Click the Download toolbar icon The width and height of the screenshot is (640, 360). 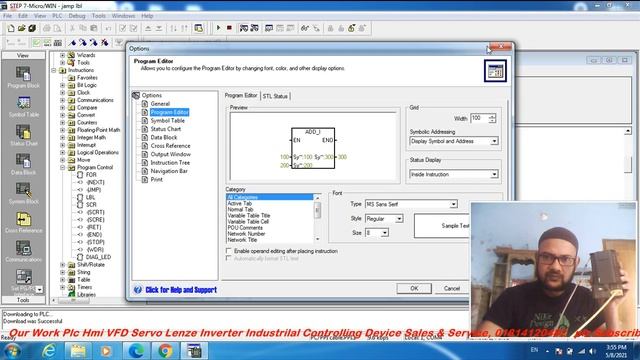click(159, 28)
